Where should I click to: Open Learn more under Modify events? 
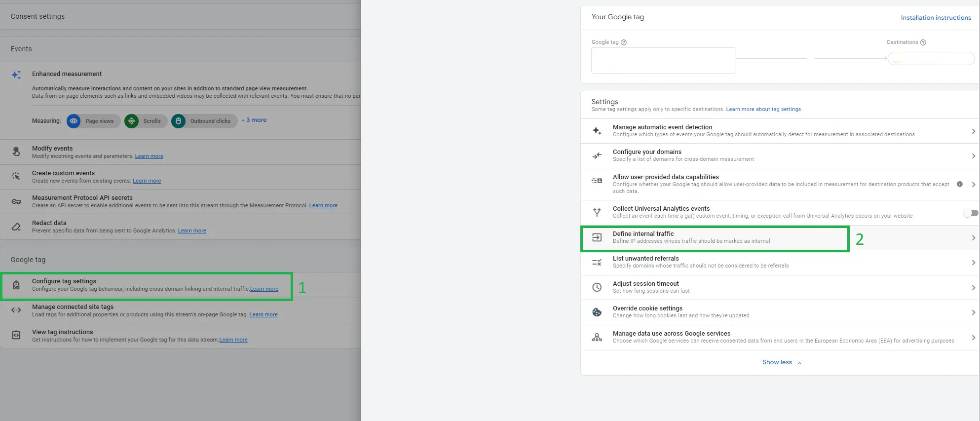(x=149, y=156)
